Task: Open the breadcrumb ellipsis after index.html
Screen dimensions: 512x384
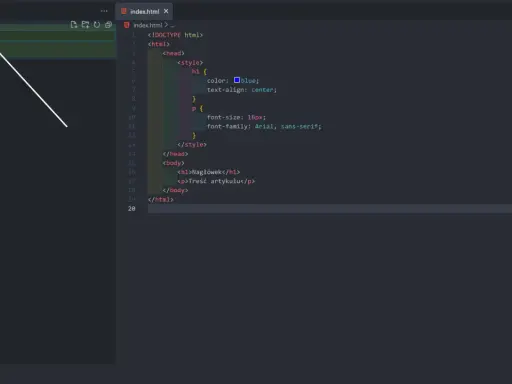Action: pos(172,26)
